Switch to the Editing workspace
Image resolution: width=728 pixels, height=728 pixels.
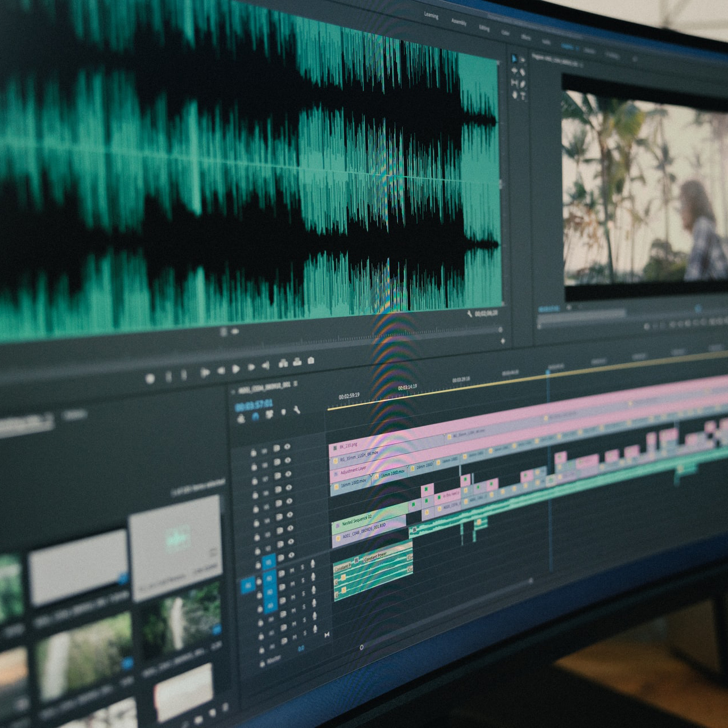[484, 28]
